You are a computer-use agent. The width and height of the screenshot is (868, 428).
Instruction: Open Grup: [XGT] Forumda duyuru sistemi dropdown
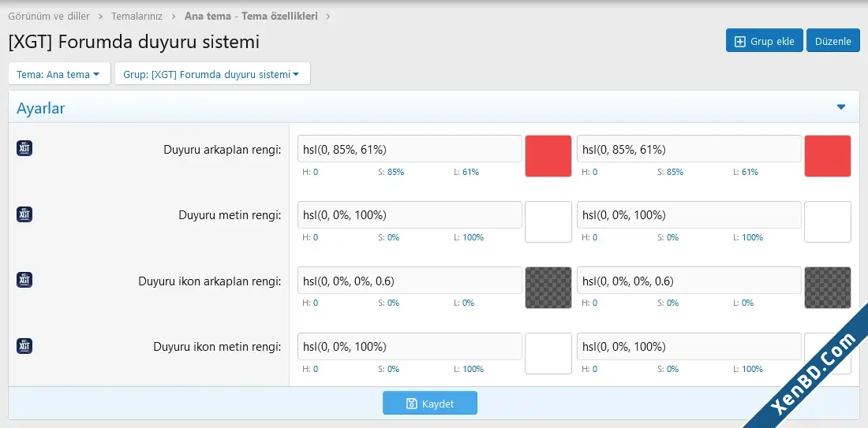(x=212, y=74)
